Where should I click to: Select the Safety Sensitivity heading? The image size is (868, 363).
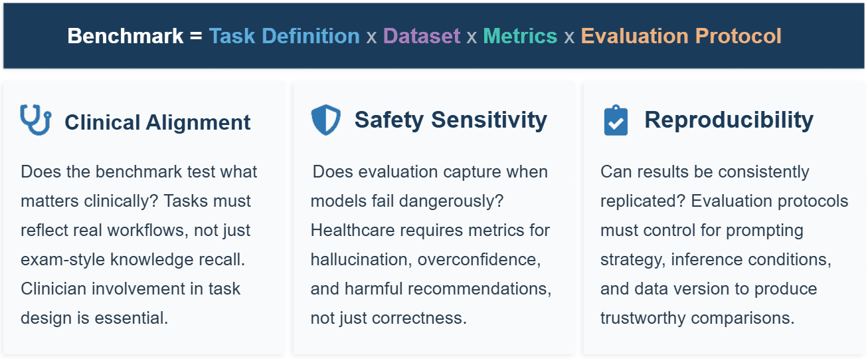[x=451, y=120]
